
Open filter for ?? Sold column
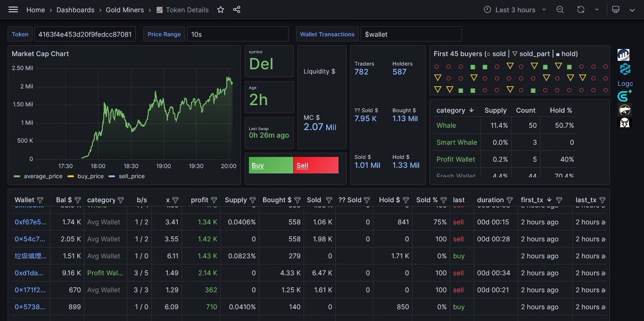[367, 200]
